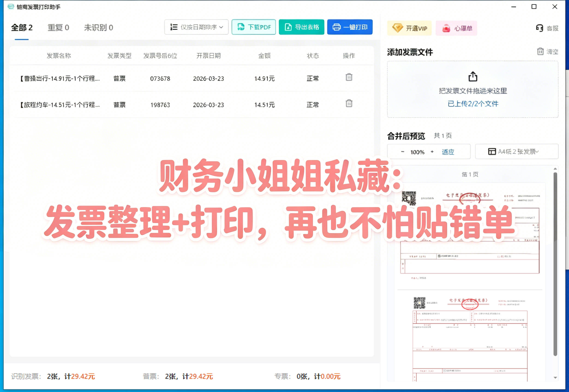This screenshot has width=569, height=392.
Task: Click the 100% zoom value
Action: coord(417,152)
